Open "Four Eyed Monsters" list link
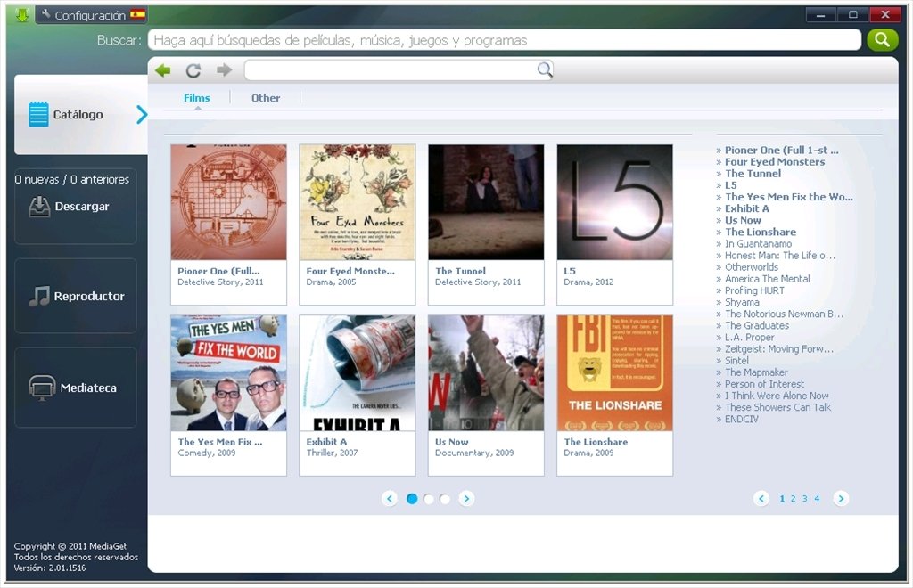 (775, 161)
